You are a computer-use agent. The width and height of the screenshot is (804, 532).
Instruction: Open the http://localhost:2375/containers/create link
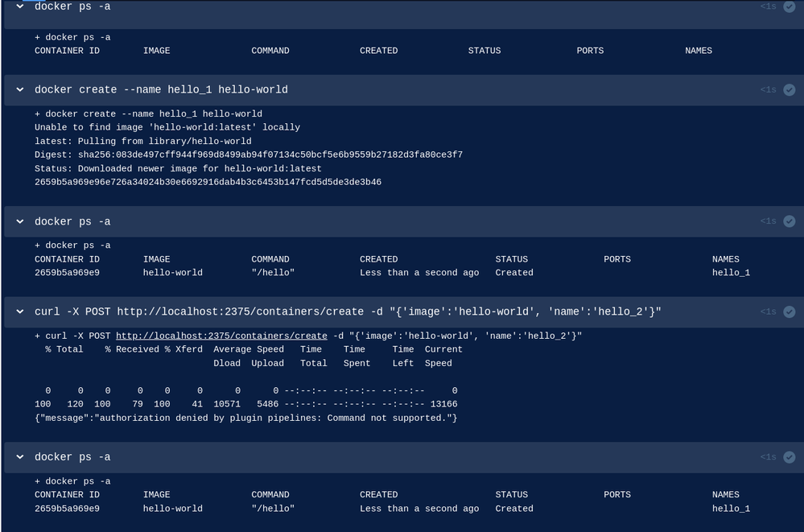click(x=221, y=336)
